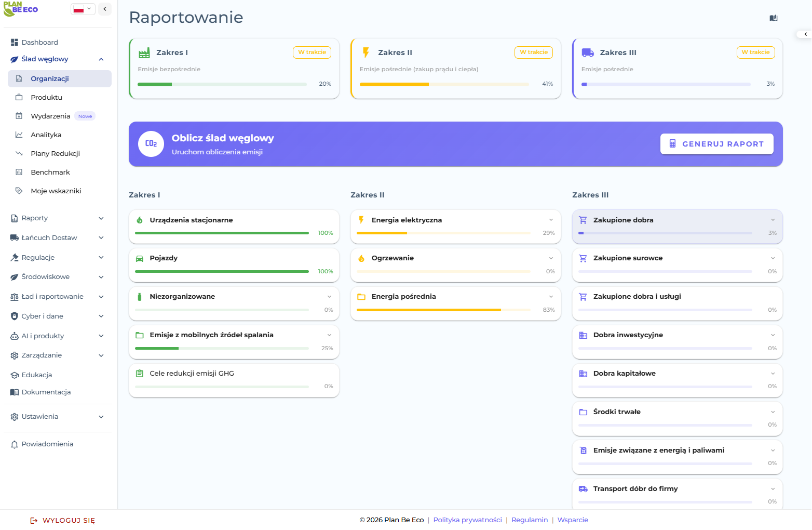Open the Polityka prywatności footer link

tap(467, 520)
